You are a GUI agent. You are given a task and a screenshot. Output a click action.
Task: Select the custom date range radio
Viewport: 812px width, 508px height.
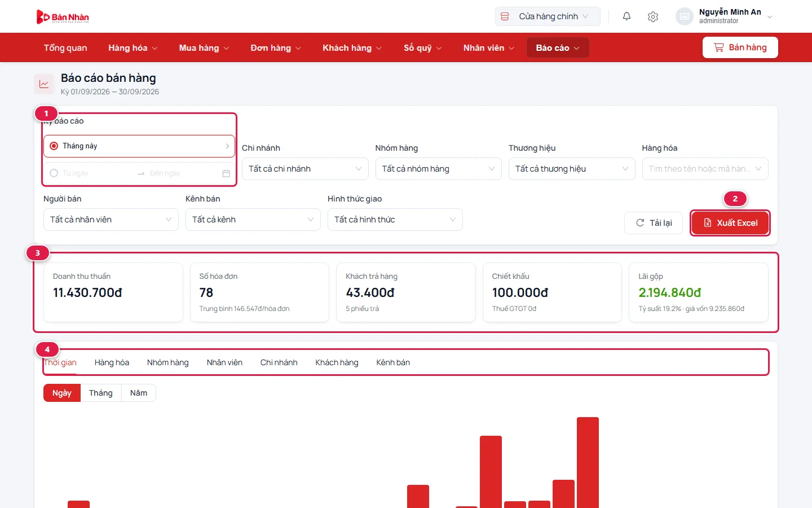click(x=54, y=173)
